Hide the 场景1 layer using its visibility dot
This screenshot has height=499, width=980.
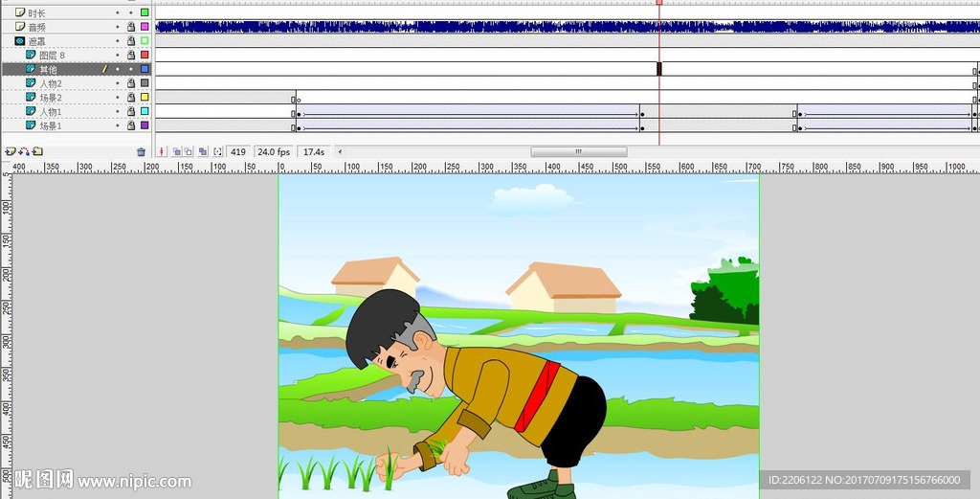(x=118, y=125)
